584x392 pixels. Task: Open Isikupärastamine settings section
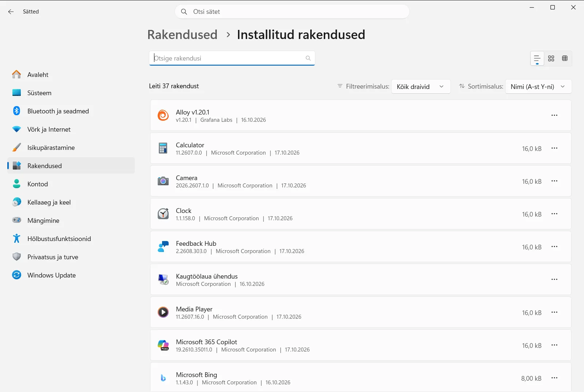point(71,147)
